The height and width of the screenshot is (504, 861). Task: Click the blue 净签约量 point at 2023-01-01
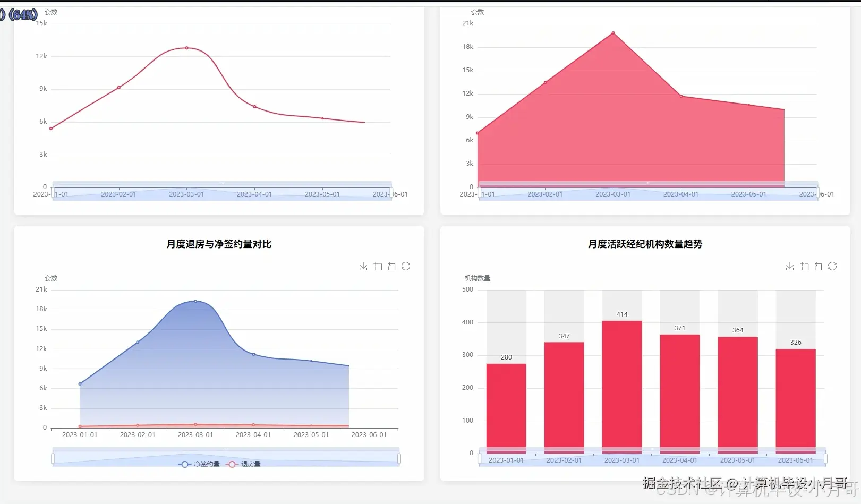point(80,383)
